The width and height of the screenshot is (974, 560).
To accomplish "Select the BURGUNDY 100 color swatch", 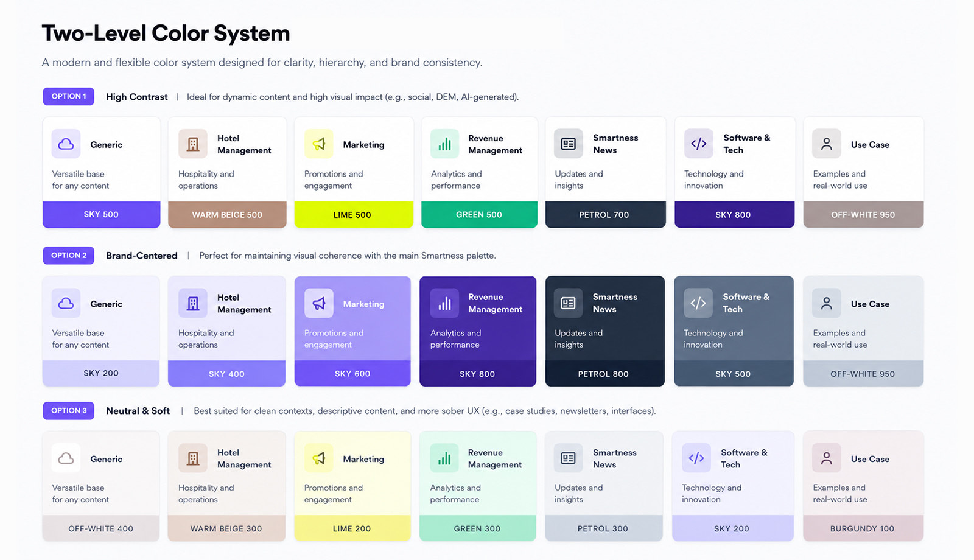I will click(863, 528).
